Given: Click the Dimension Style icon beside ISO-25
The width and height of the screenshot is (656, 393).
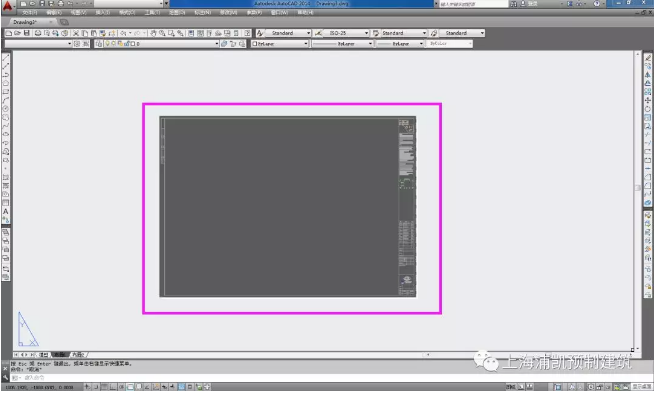Looking at the screenshot, I should (318, 33).
